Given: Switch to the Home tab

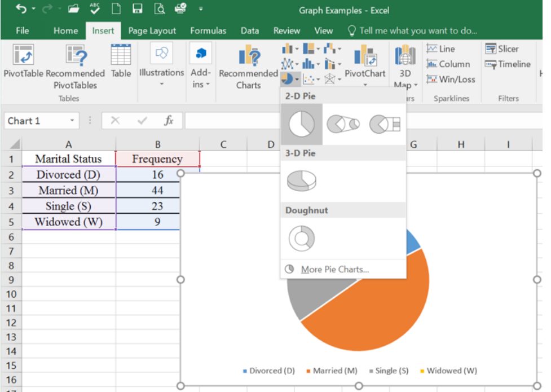Looking at the screenshot, I should (66, 30).
